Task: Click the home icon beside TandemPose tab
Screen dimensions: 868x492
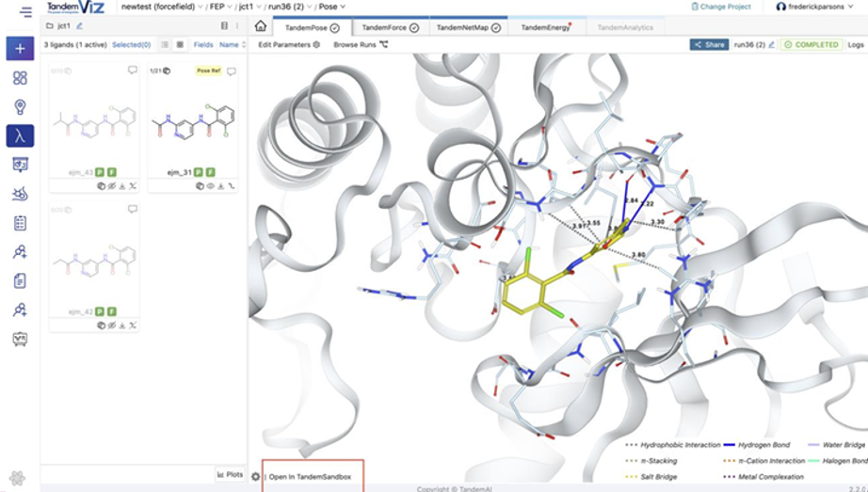Action: point(260,26)
